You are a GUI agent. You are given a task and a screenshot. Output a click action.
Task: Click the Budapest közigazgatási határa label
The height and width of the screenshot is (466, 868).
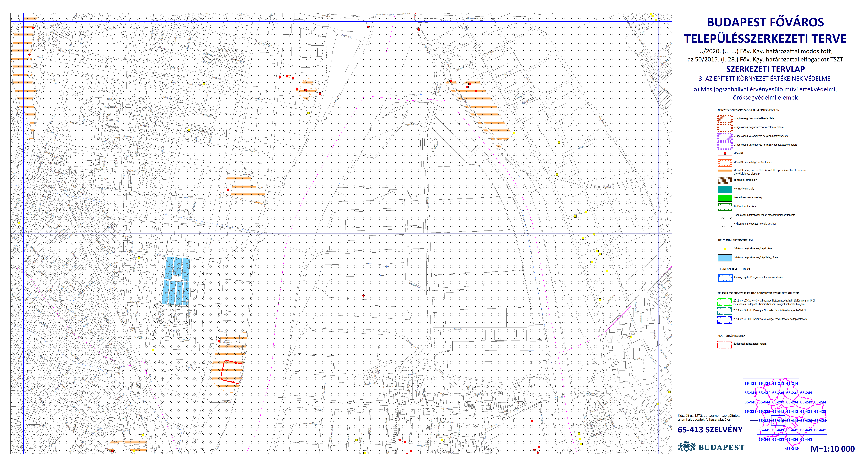point(750,344)
